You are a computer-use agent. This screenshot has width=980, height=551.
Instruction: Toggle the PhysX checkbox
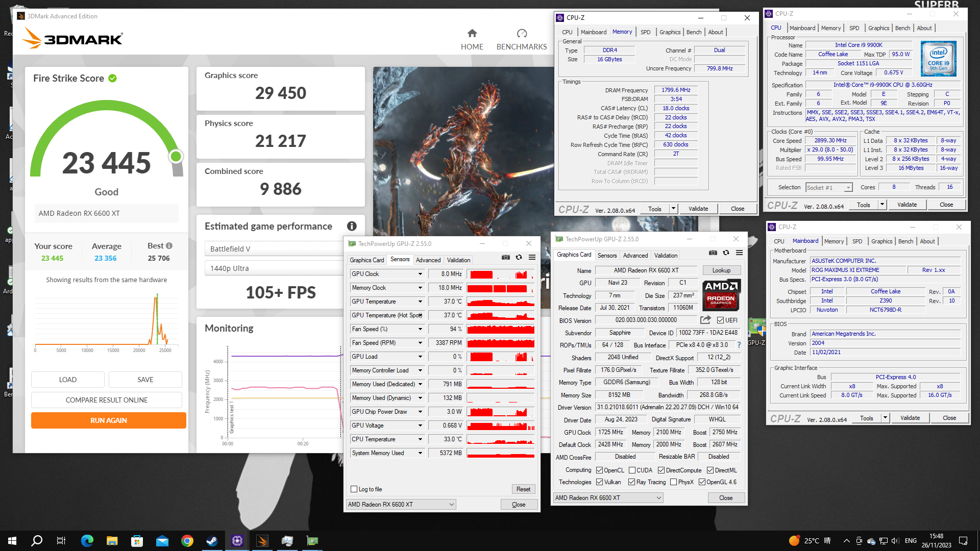coord(673,482)
